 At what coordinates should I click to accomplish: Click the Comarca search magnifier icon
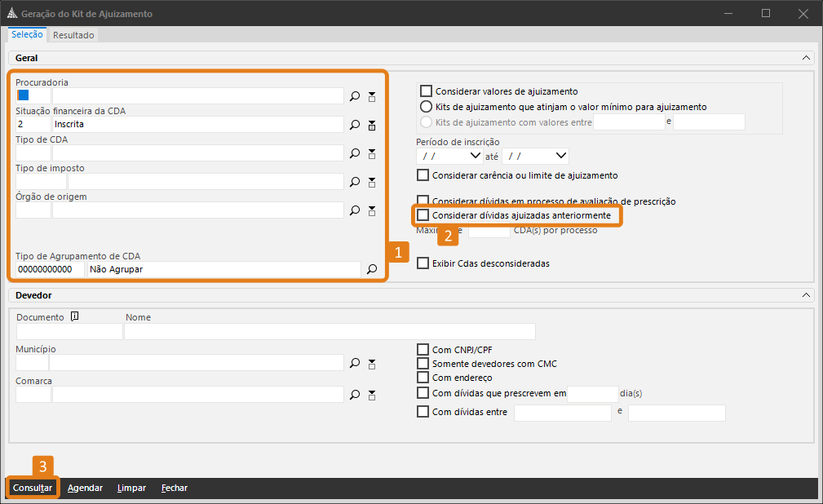pyautogui.click(x=355, y=395)
